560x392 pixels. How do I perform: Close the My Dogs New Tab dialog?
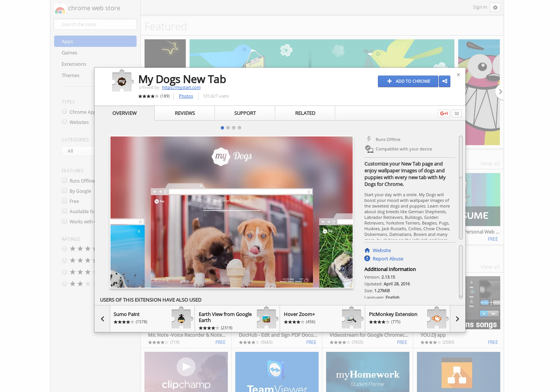[x=458, y=75]
